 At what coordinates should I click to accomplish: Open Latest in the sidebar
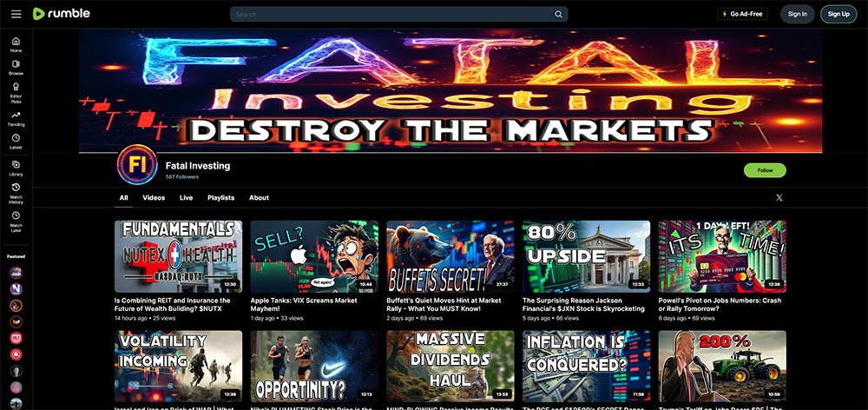[x=16, y=142]
